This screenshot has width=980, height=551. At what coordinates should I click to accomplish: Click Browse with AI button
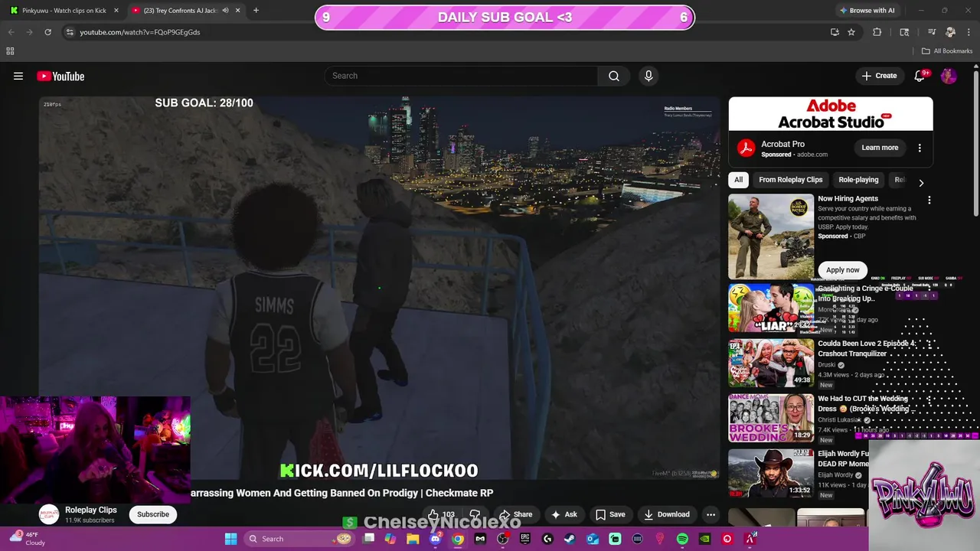pos(867,11)
